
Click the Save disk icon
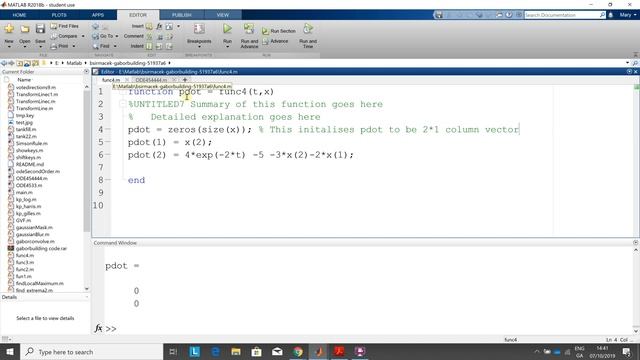pos(40,29)
